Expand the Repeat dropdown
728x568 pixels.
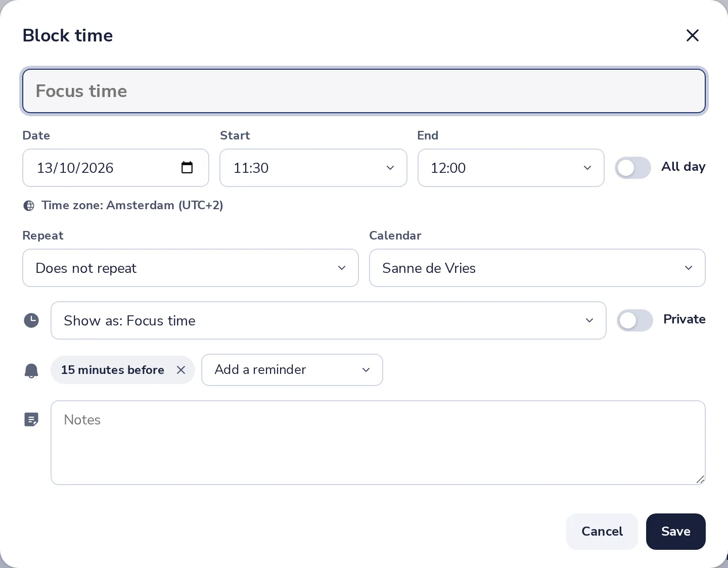(191, 268)
